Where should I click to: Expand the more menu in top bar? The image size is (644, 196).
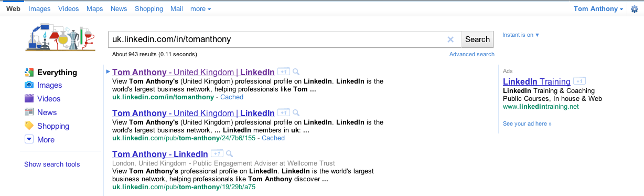tap(201, 9)
